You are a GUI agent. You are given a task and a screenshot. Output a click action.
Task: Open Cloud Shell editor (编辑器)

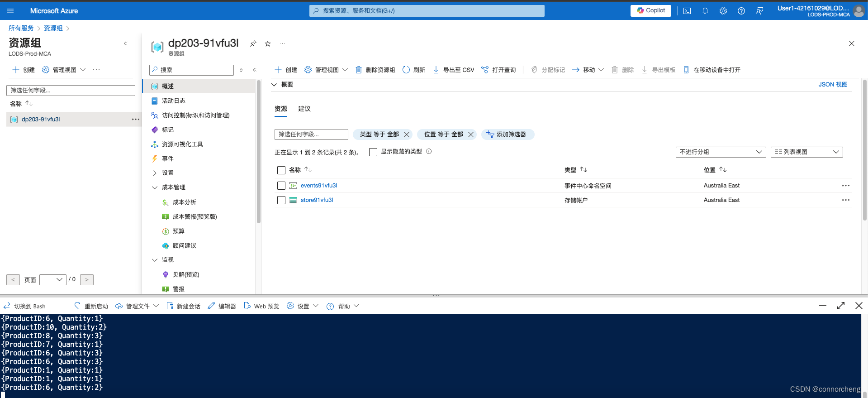click(x=222, y=306)
